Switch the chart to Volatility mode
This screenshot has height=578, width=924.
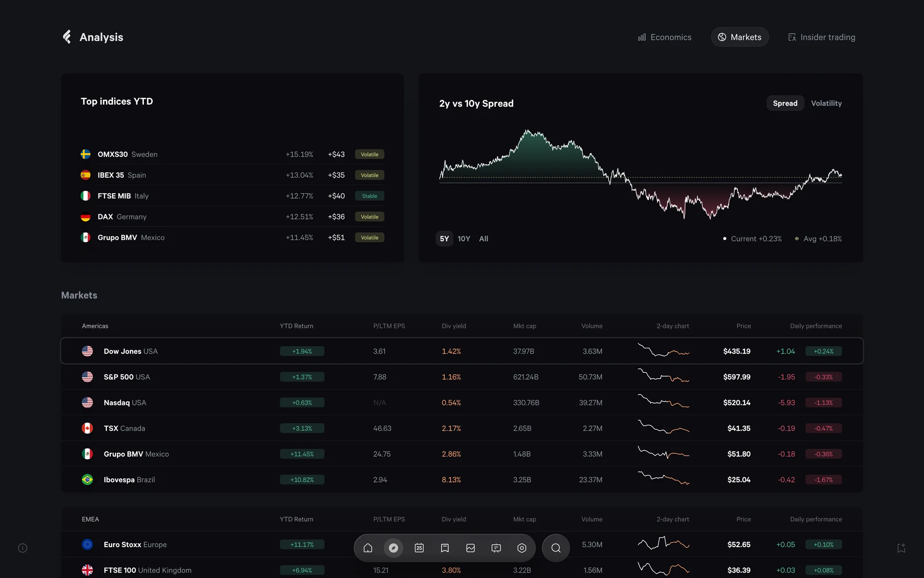[x=826, y=104]
